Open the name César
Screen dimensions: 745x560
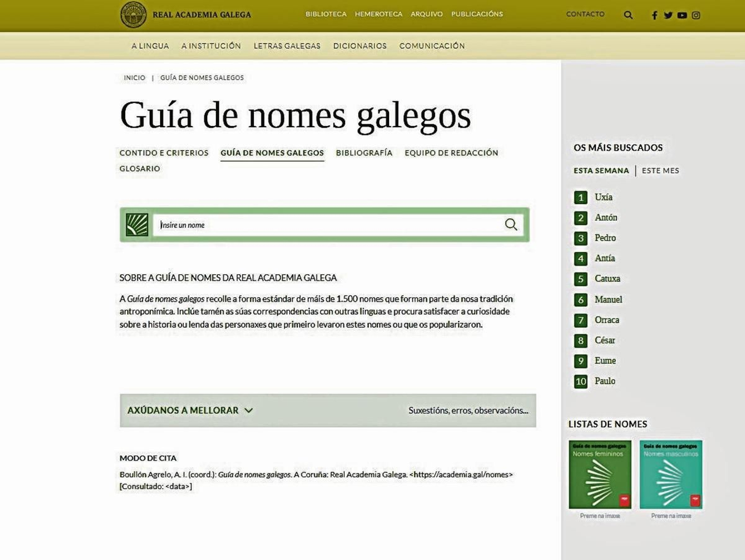[605, 340]
